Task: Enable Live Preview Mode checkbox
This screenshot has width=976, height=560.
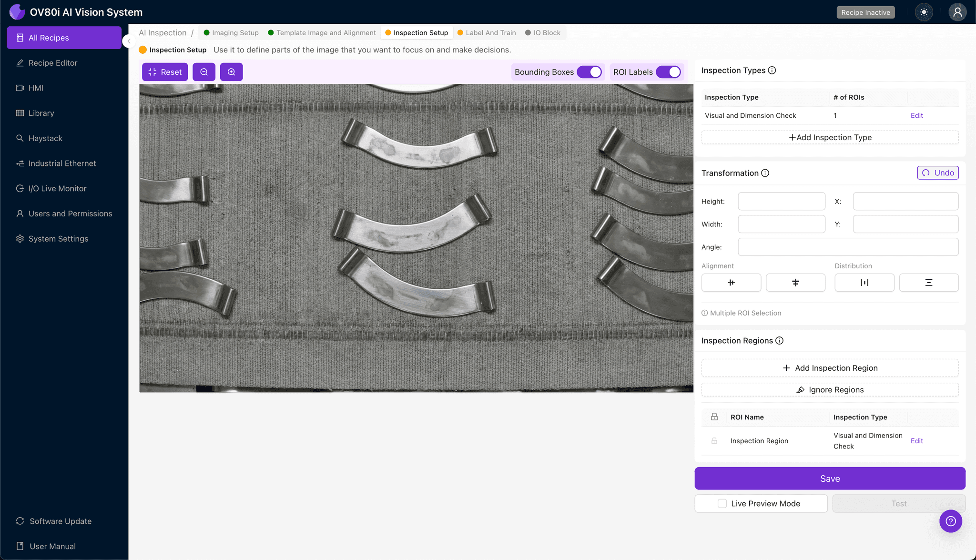Action: [x=722, y=503]
